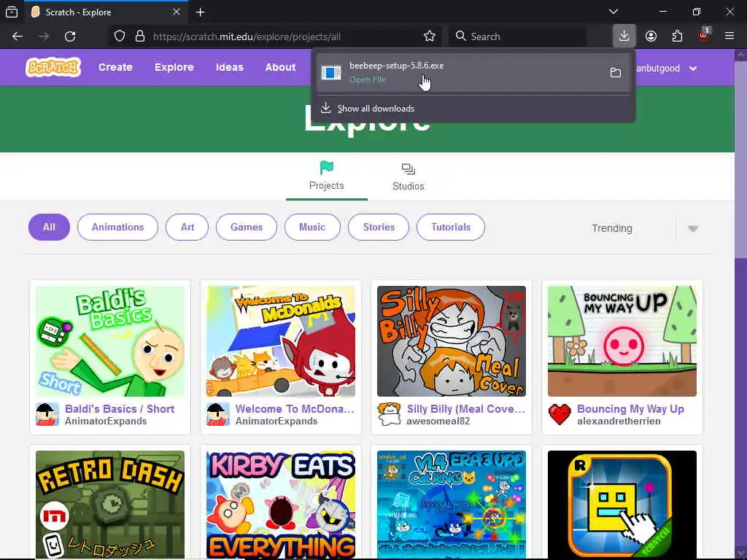The width and height of the screenshot is (747, 560).
Task: List all tabs dropdown arrow
Action: tap(613, 12)
